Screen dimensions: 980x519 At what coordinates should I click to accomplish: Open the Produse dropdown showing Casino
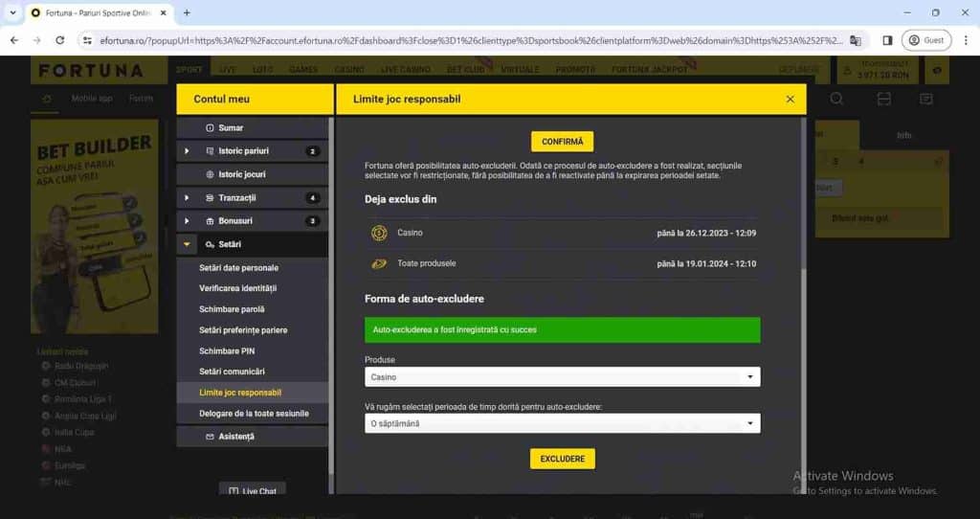563,377
